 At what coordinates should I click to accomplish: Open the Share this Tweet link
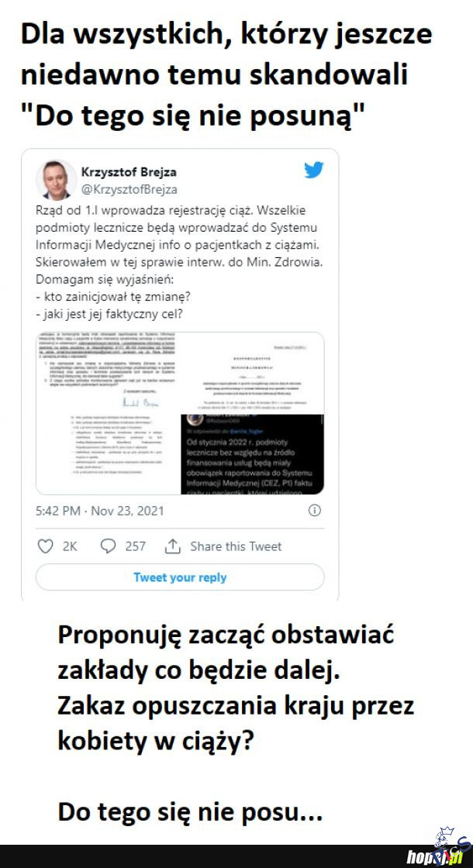[x=236, y=546]
